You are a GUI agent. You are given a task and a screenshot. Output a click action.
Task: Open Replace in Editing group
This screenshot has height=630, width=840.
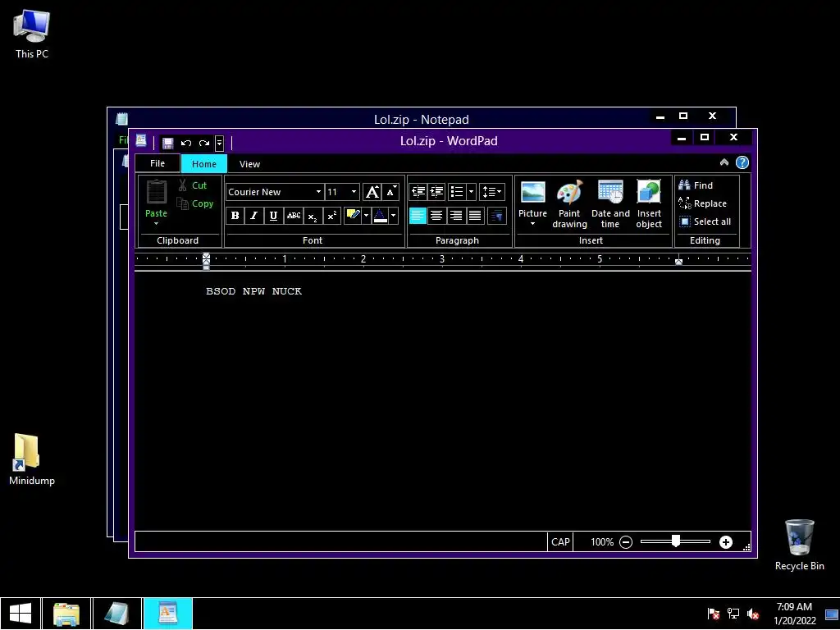click(x=703, y=203)
